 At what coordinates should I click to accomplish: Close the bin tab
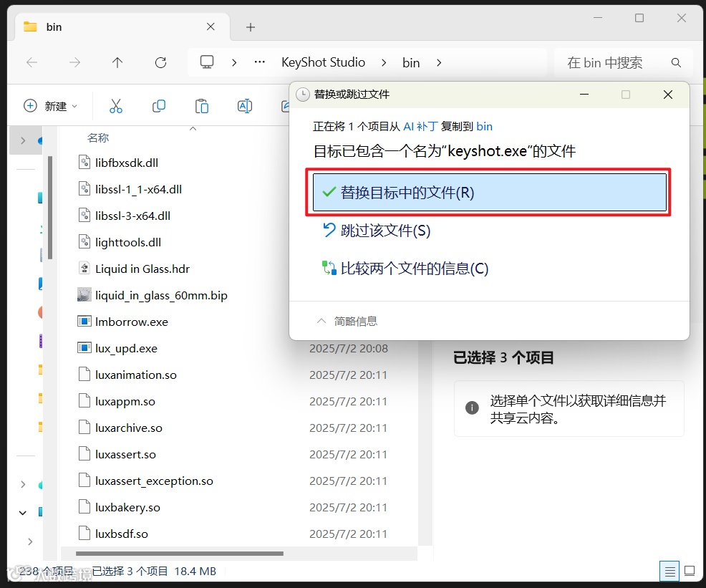click(211, 26)
